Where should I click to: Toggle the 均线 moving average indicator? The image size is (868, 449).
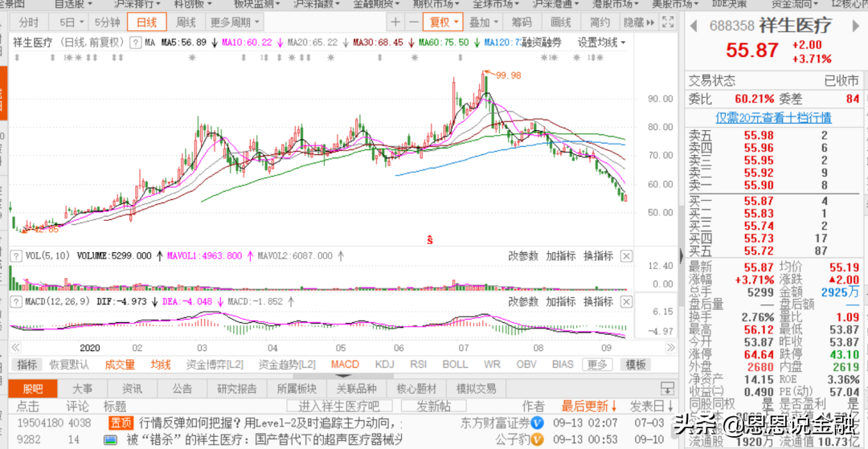click(161, 365)
